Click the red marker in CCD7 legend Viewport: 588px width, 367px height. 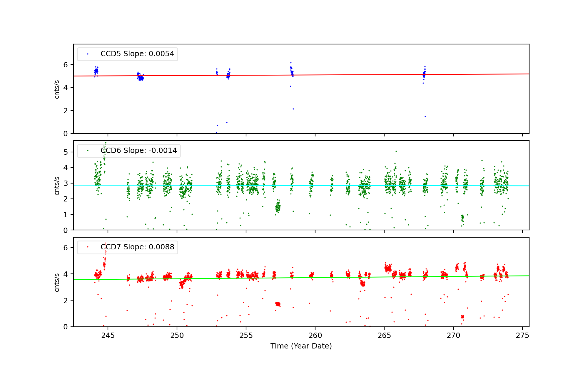click(x=88, y=247)
